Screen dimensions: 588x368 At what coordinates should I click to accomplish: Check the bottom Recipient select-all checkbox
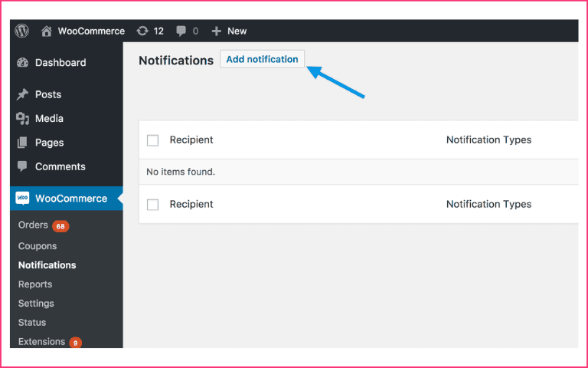(x=152, y=205)
